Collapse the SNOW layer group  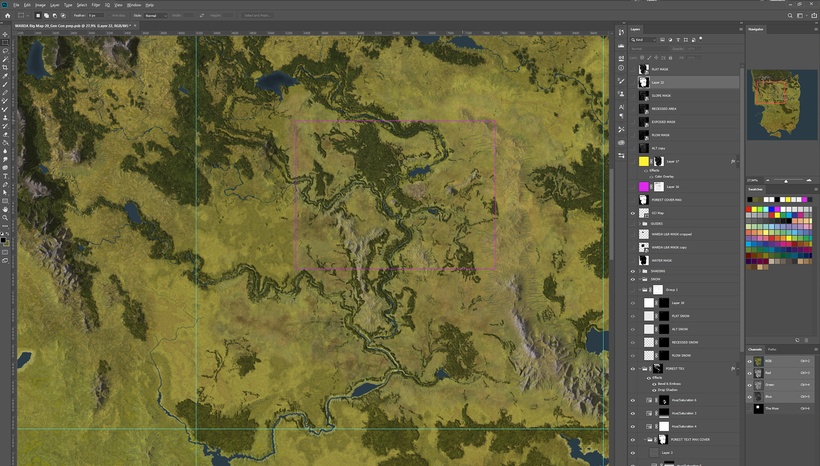640,279
